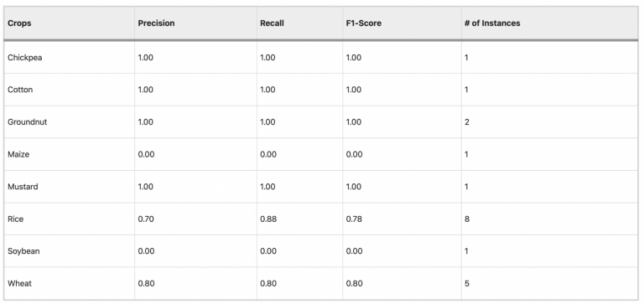Select Rice F1-Score value 0.78
Screen dimensions: 644x304
click(x=354, y=219)
